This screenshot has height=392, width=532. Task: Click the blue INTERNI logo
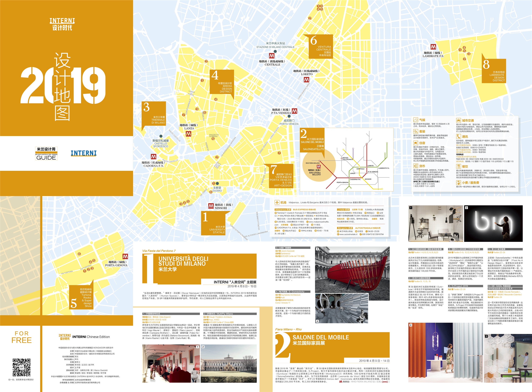(84, 153)
